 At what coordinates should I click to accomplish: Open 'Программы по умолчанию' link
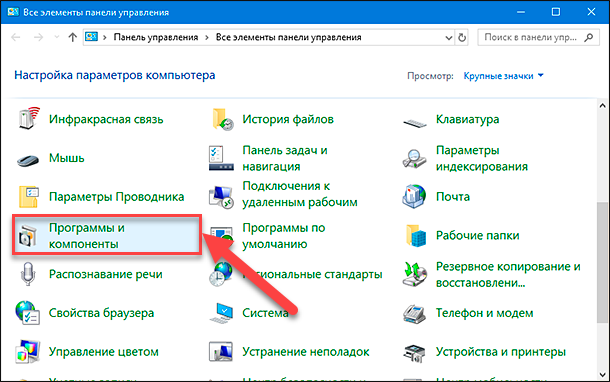[283, 236]
